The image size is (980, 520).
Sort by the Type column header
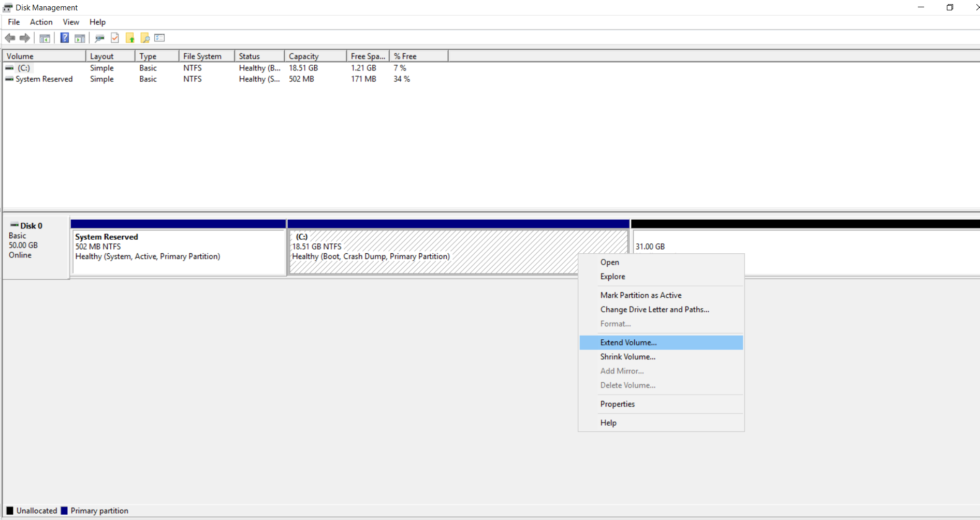pos(157,56)
